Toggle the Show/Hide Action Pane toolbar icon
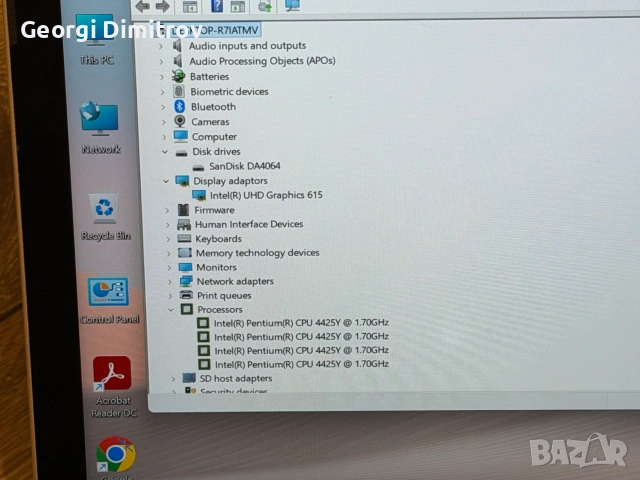The height and width of the screenshot is (480, 640). click(x=238, y=6)
